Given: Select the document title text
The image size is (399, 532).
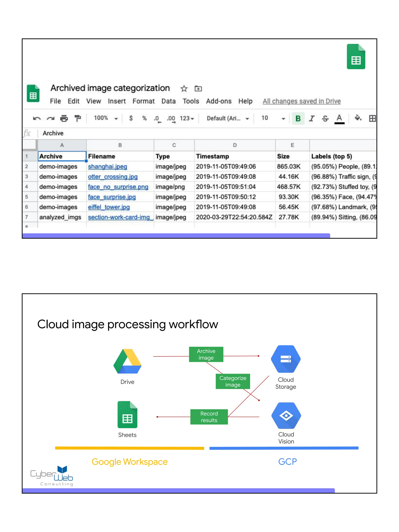Looking at the screenshot, I should pyautogui.click(x=110, y=88).
